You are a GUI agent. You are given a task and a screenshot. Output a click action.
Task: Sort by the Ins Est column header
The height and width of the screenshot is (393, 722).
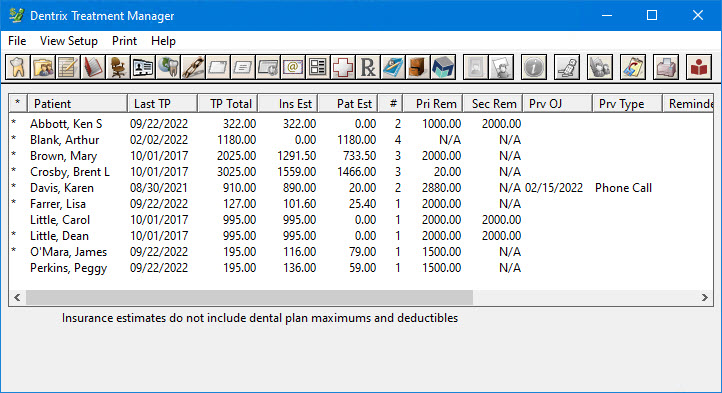tap(288, 104)
